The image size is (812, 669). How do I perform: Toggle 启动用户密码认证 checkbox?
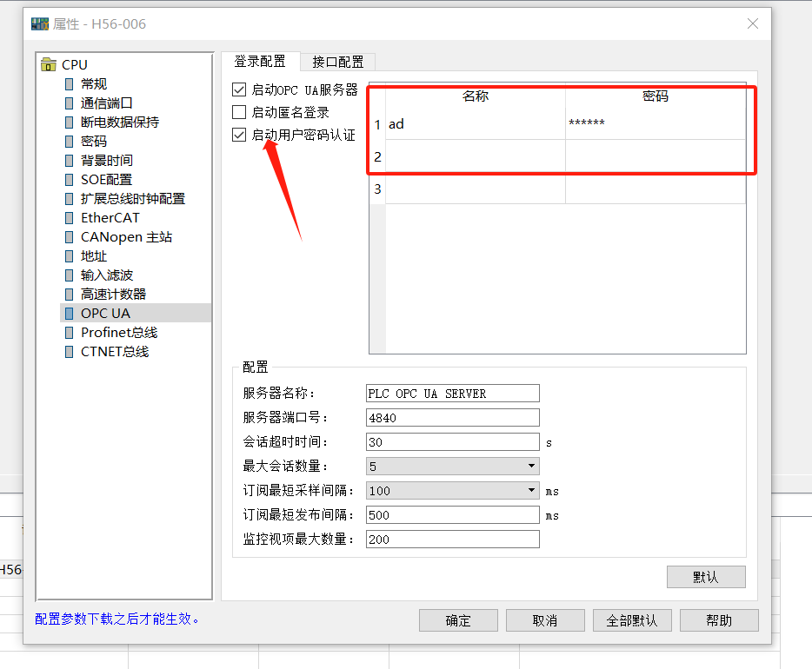pyautogui.click(x=239, y=135)
